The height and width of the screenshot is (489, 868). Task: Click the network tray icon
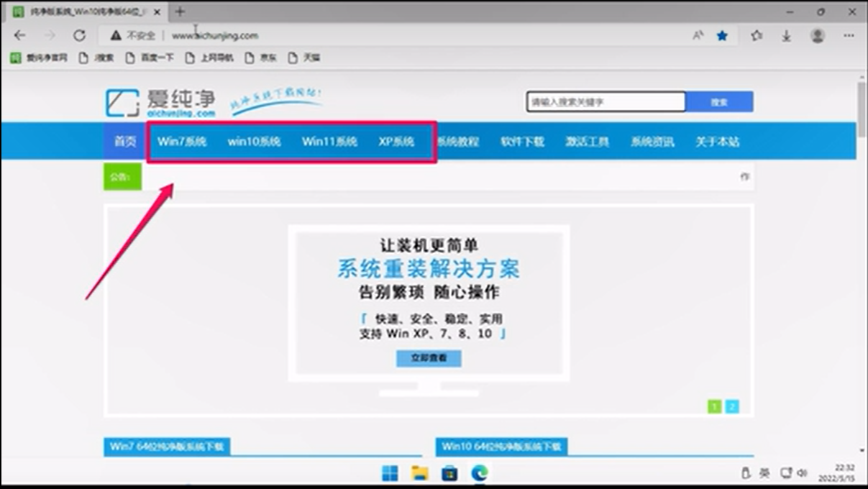click(x=785, y=473)
